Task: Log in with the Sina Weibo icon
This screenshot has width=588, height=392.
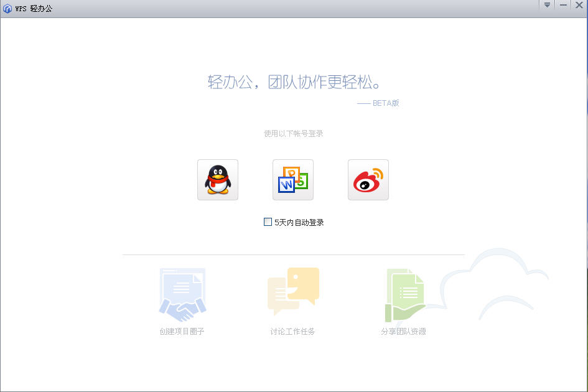Action: tap(368, 180)
